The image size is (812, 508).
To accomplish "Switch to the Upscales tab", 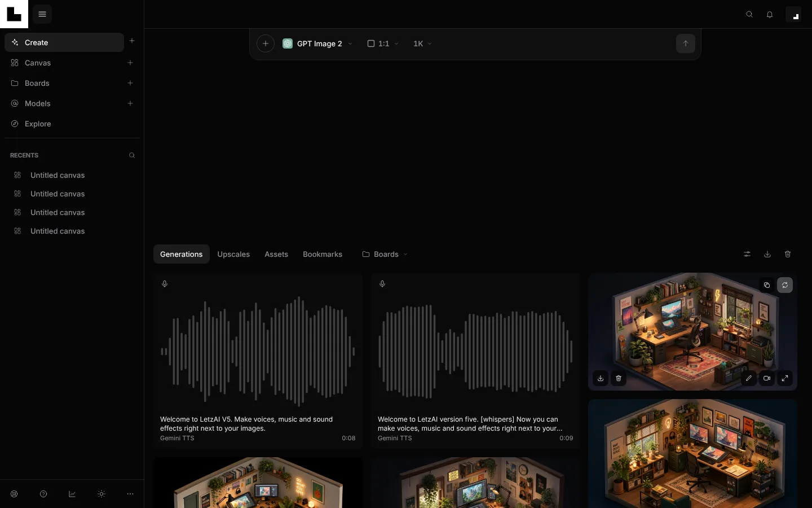I will (x=233, y=255).
